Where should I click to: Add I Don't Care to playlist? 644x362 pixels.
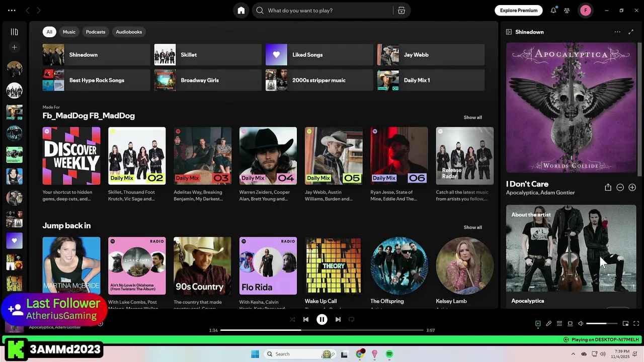pyautogui.click(x=632, y=188)
